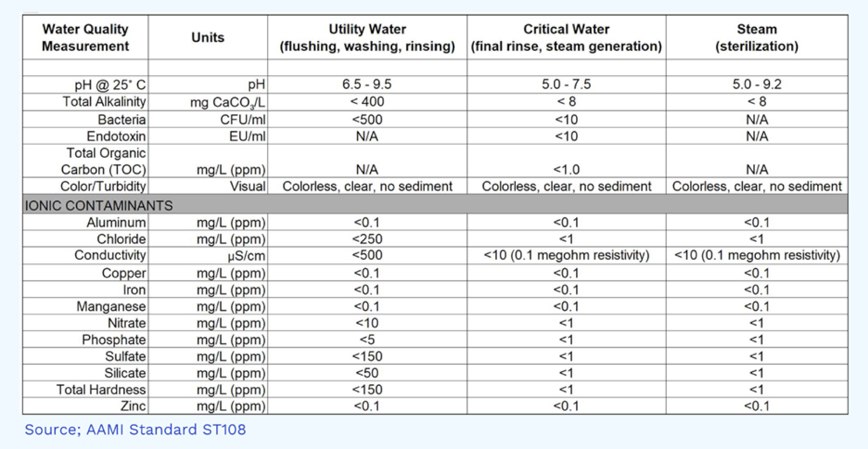Screen dimensions: 868x449
Task: Click the Conductivity row label
Action: point(110,255)
